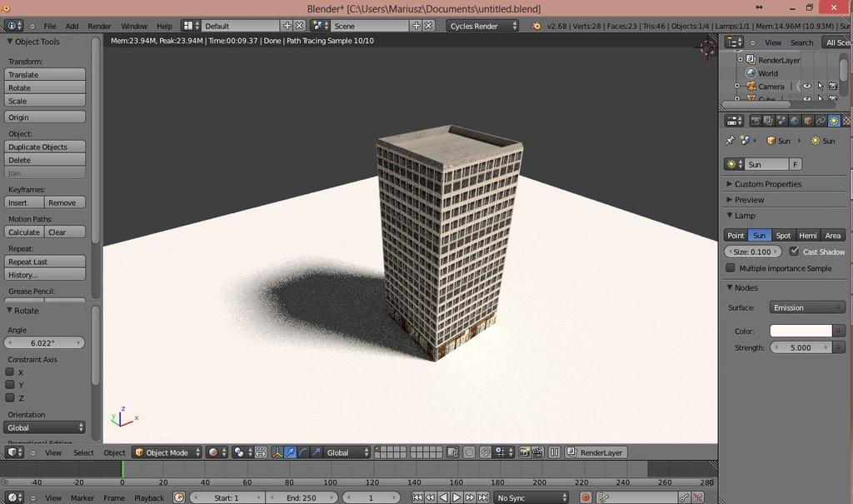Screen dimensions: 853x504
Task: Click the Origin button
Action: point(45,117)
